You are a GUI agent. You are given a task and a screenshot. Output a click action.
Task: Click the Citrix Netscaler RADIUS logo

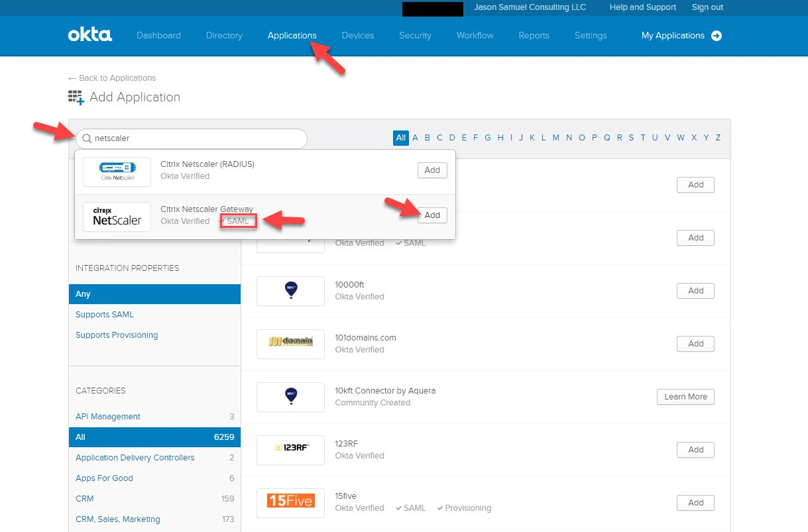click(117, 171)
